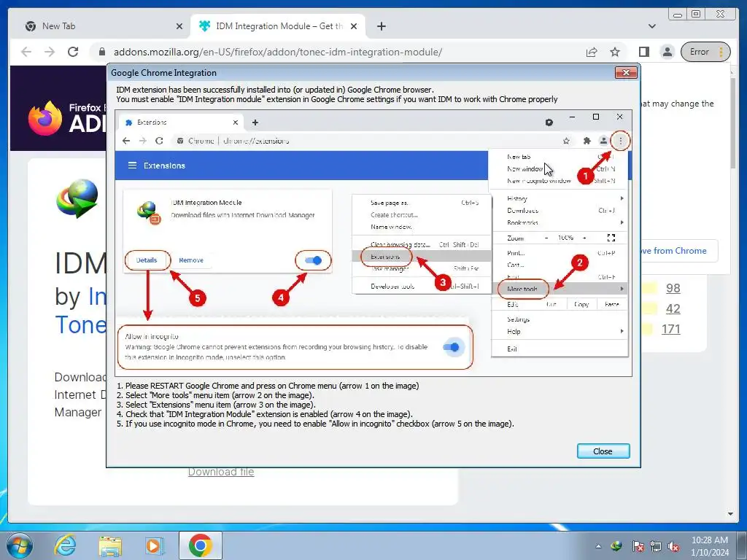Go forward with the browser forward arrow

click(x=50, y=52)
